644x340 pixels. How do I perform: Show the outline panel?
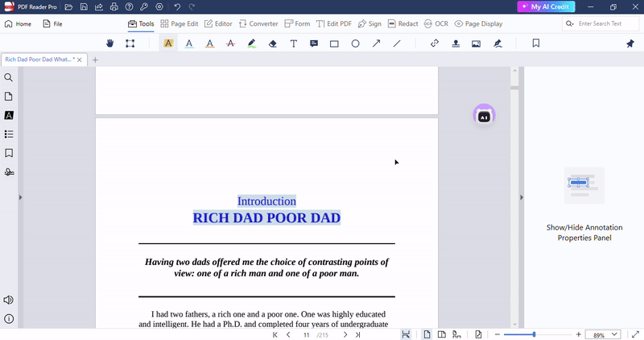pyautogui.click(x=9, y=134)
